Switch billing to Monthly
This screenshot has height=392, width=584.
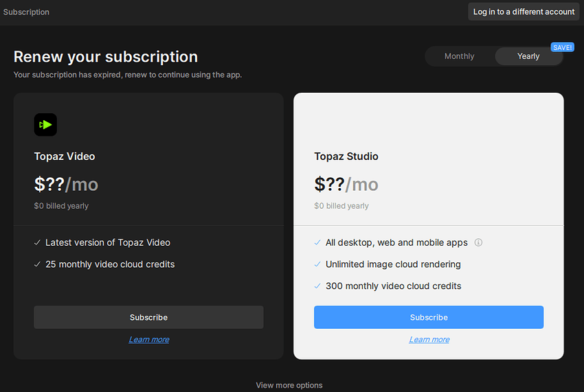(459, 56)
